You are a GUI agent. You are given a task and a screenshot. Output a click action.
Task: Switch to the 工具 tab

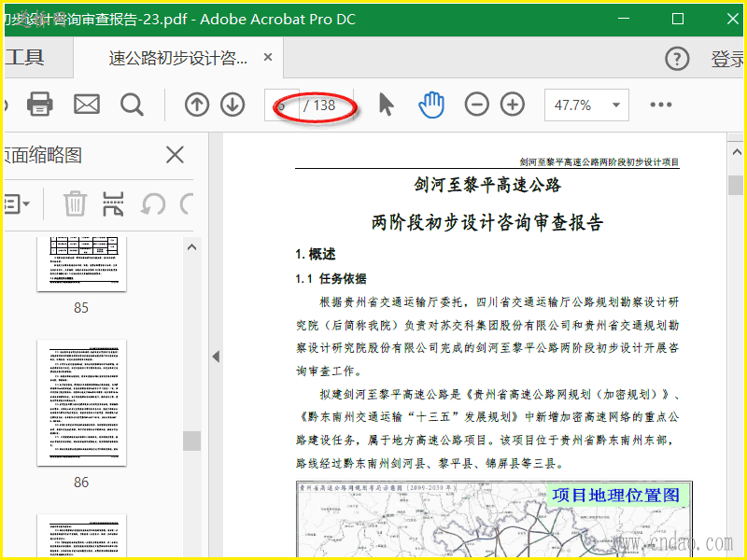(x=25, y=58)
